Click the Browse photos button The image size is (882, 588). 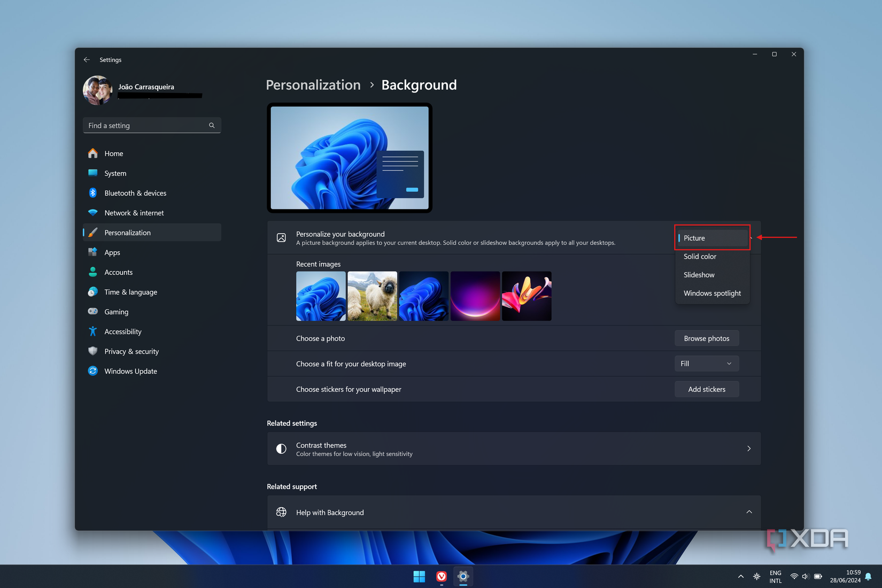click(706, 338)
